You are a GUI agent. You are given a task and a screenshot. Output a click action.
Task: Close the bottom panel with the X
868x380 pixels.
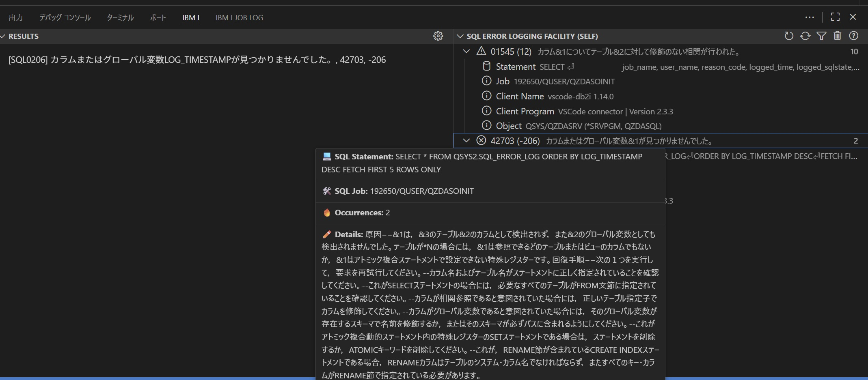[853, 17]
